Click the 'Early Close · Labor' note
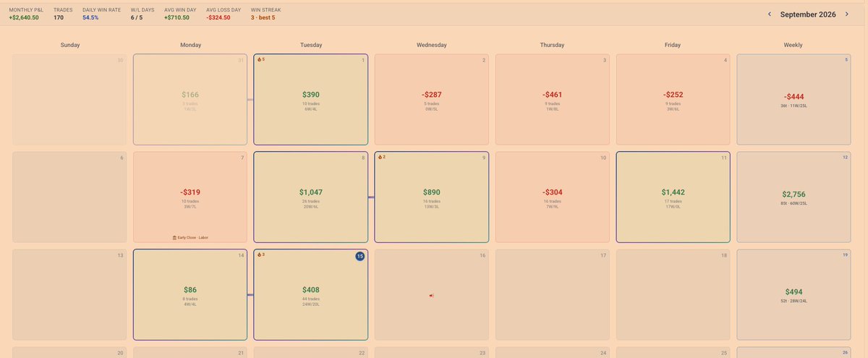 tap(193, 237)
